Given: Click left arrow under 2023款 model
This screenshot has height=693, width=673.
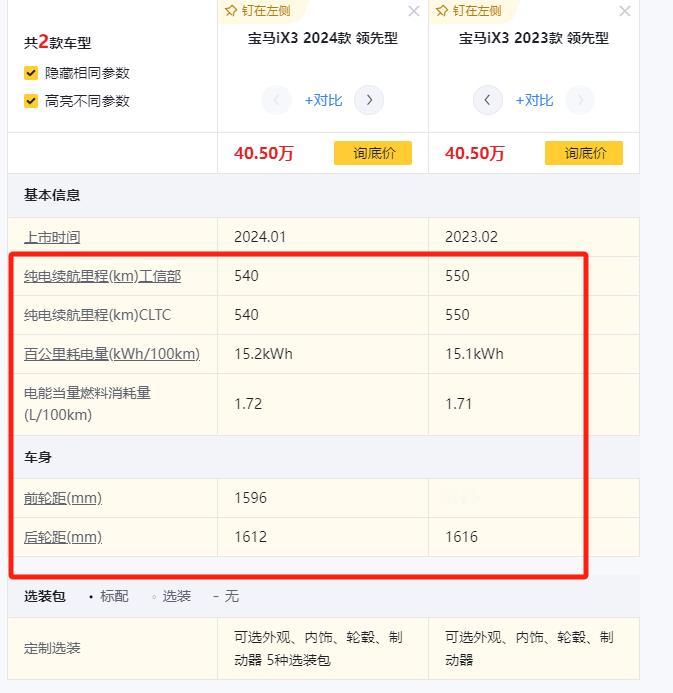Looking at the screenshot, I should pyautogui.click(x=487, y=100).
